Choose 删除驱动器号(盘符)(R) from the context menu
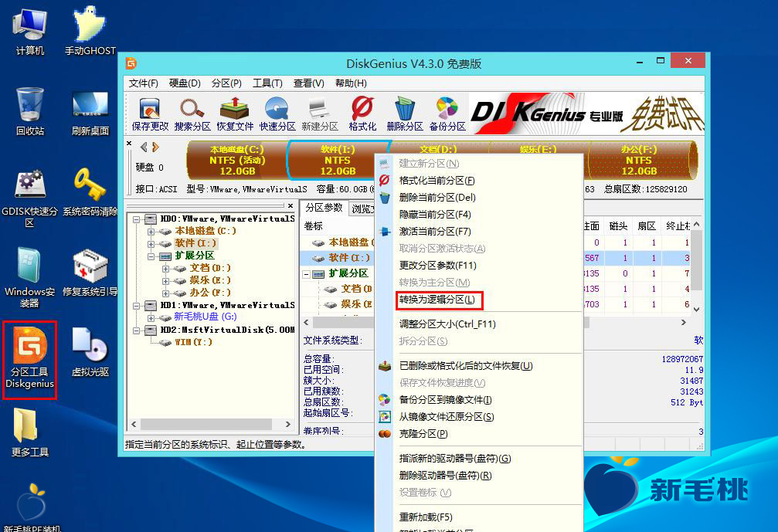The height and width of the screenshot is (532, 778). 479,476
